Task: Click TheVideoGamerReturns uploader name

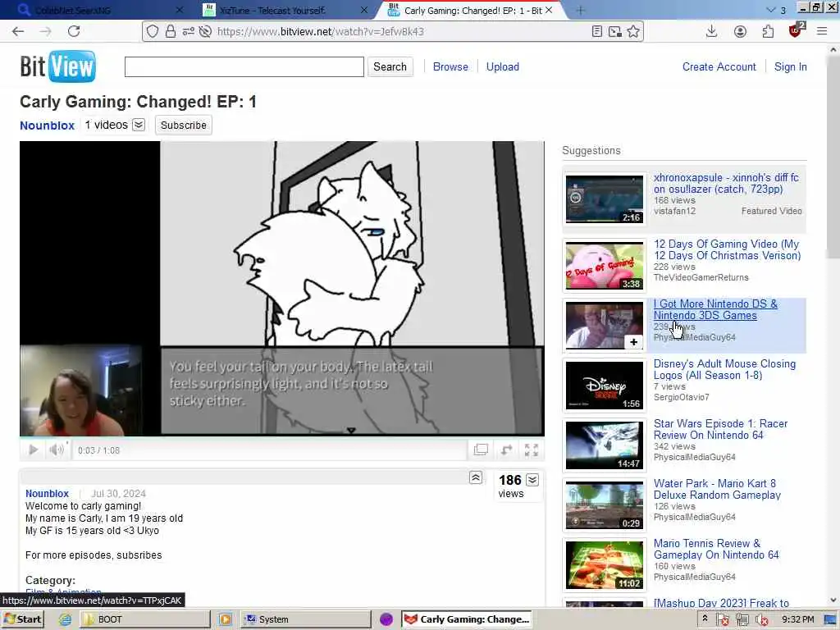Action: 701,277
